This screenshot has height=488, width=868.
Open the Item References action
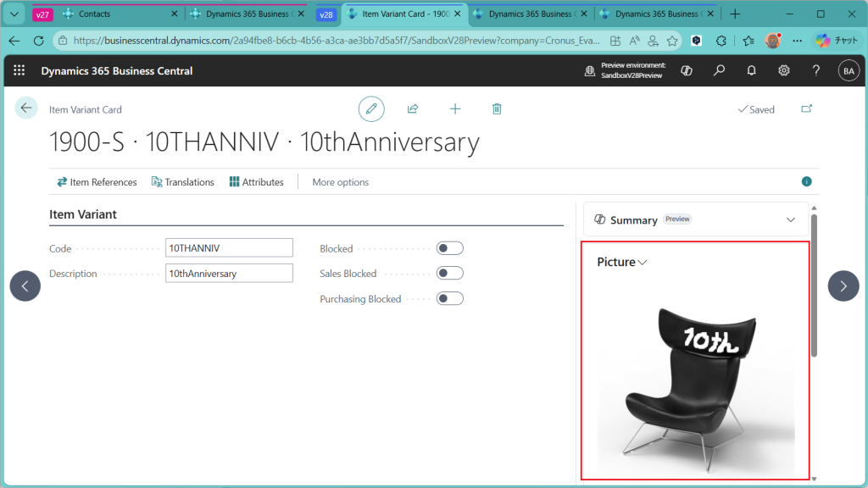pos(97,182)
